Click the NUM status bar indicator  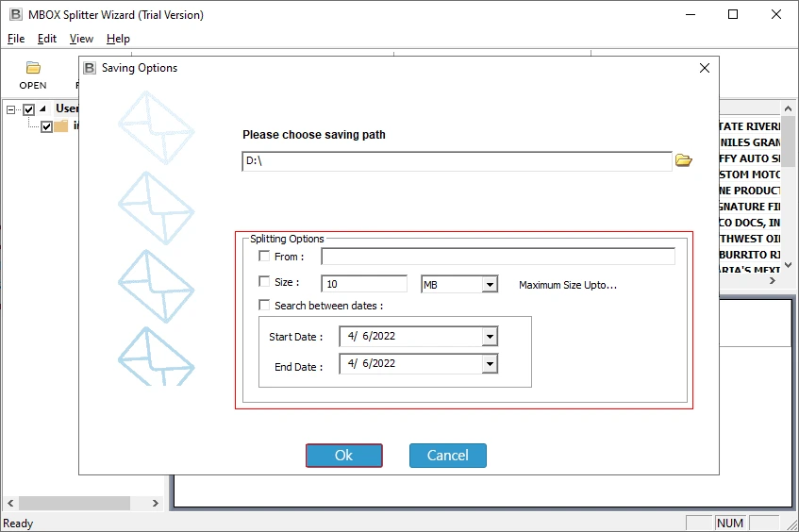click(730, 524)
